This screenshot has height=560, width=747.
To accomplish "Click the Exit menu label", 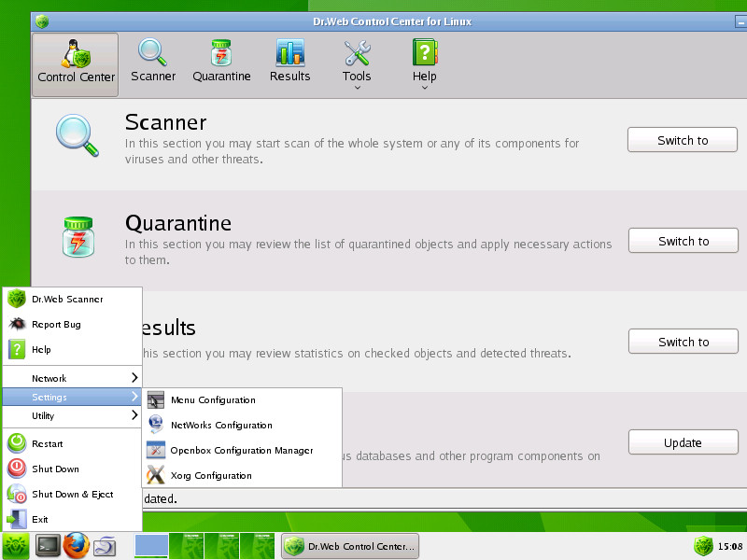I will [x=39, y=520].
